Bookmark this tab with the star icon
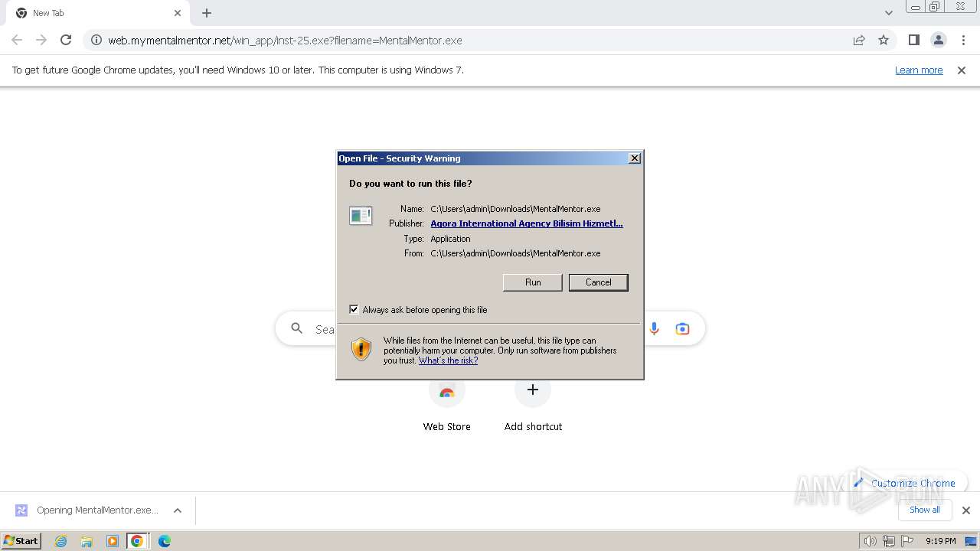 pos(884,40)
